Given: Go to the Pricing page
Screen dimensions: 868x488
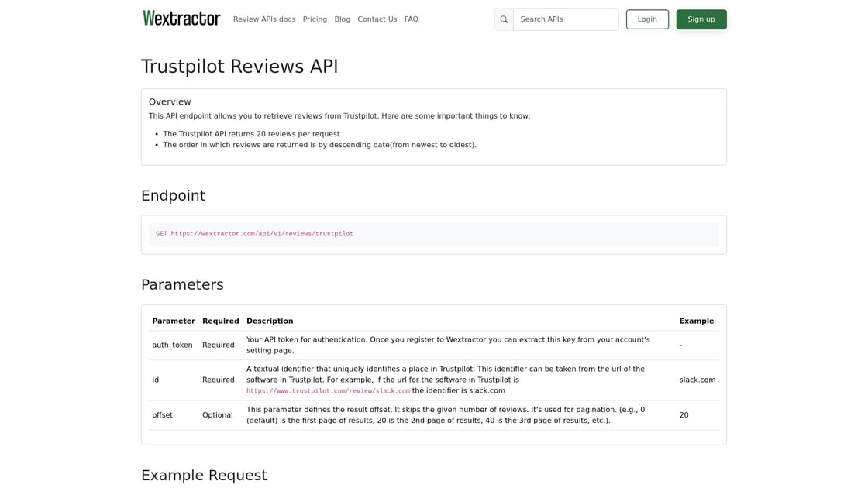Looking at the screenshot, I should pyautogui.click(x=315, y=19).
